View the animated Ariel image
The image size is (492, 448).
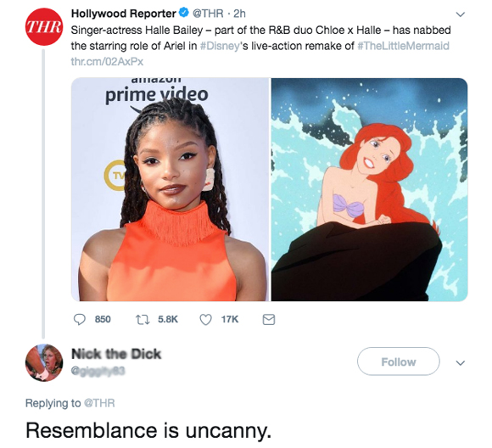(x=369, y=189)
